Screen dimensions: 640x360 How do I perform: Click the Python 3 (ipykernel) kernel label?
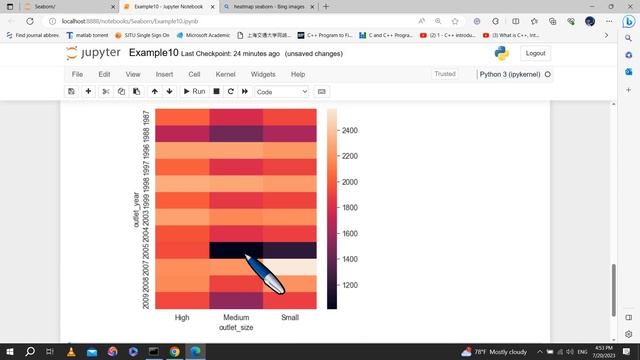click(510, 74)
